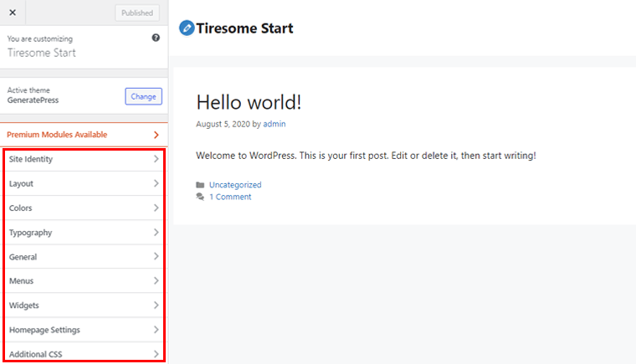The height and width of the screenshot is (364, 636).
Task: Open the General settings section
Action: click(x=84, y=257)
